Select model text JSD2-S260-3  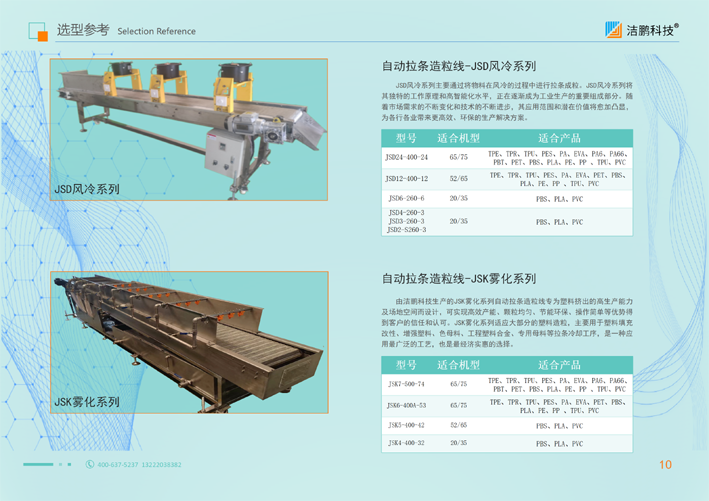coord(406,230)
